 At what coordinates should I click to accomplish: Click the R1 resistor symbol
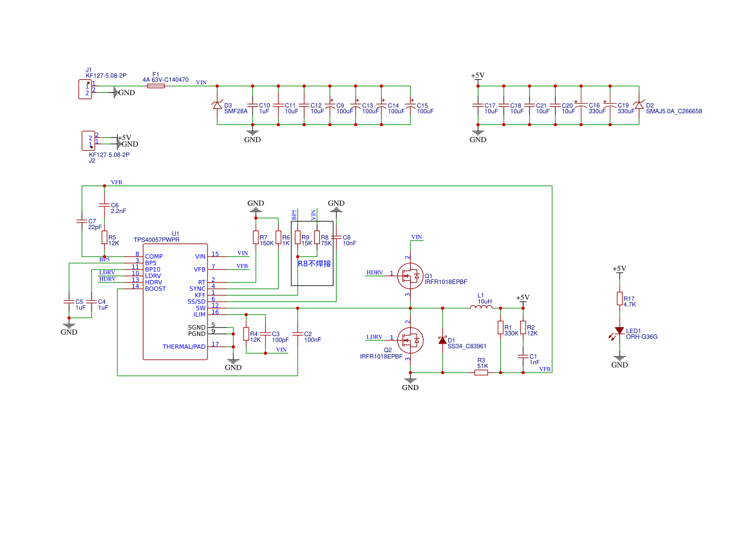click(x=500, y=328)
